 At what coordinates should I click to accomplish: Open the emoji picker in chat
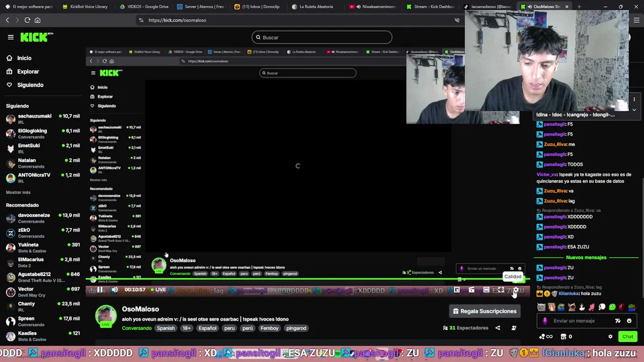pos(629,321)
